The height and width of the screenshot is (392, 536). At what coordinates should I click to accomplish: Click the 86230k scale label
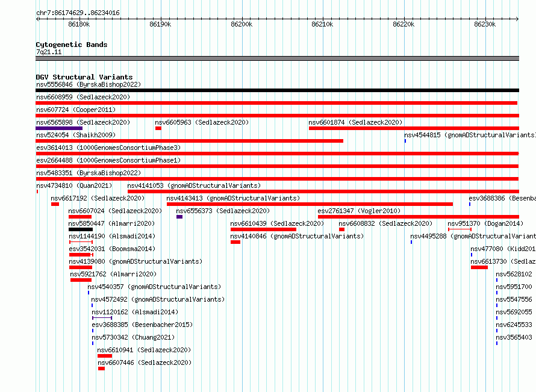point(485,24)
